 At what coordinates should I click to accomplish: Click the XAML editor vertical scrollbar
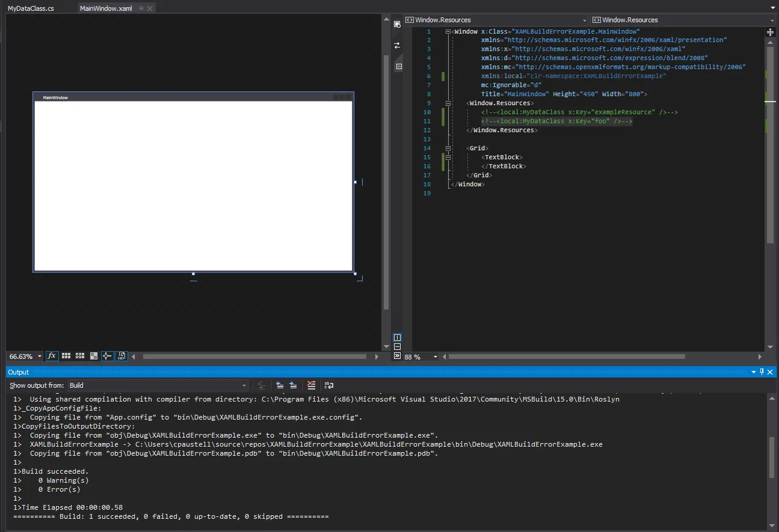[771, 145]
